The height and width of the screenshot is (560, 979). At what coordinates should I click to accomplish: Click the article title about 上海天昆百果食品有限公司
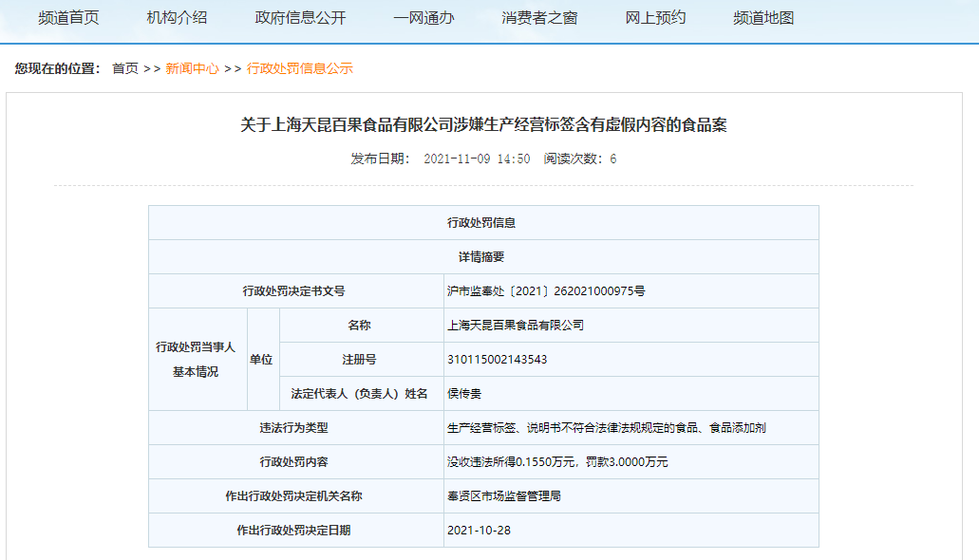[484, 125]
